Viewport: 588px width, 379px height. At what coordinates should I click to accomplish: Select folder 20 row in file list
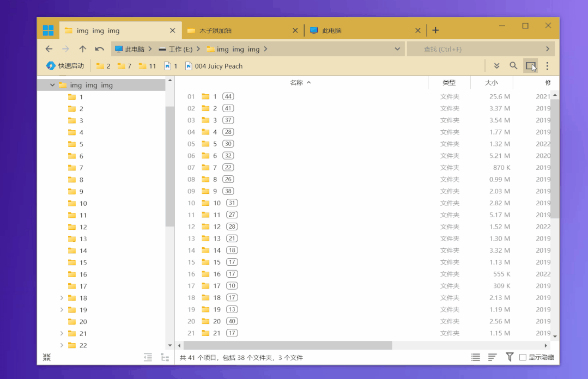pyautogui.click(x=363, y=321)
